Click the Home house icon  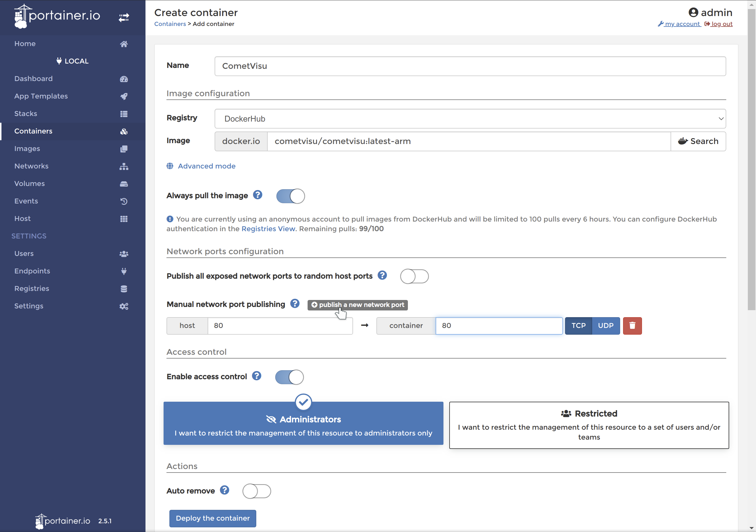click(124, 44)
